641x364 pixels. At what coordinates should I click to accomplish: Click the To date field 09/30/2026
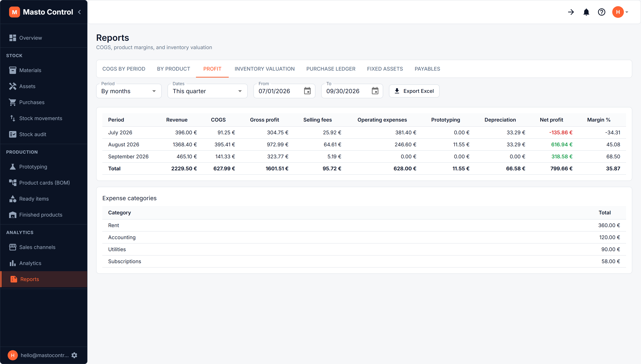coord(352,91)
